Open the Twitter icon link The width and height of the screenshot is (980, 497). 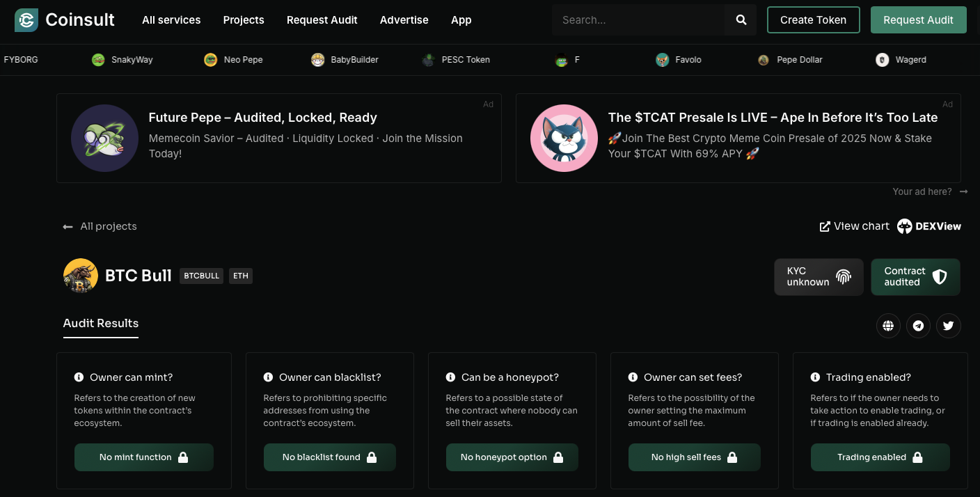pyautogui.click(x=948, y=326)
